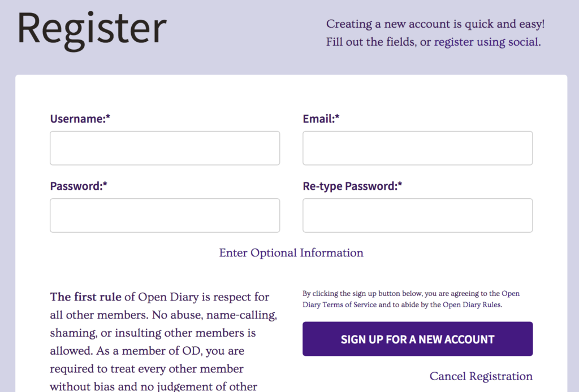
Task: Click the Username label text
Action: coord(80,119)
